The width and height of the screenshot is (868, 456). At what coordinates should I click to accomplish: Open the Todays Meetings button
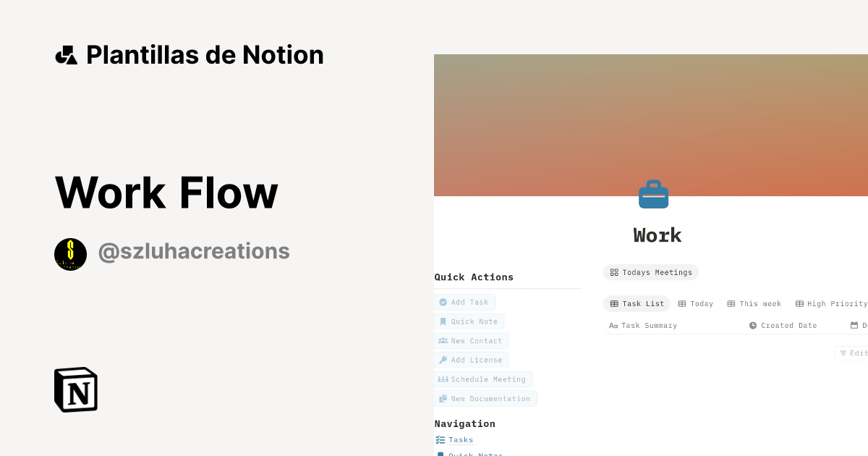click(x=651, y=272)
